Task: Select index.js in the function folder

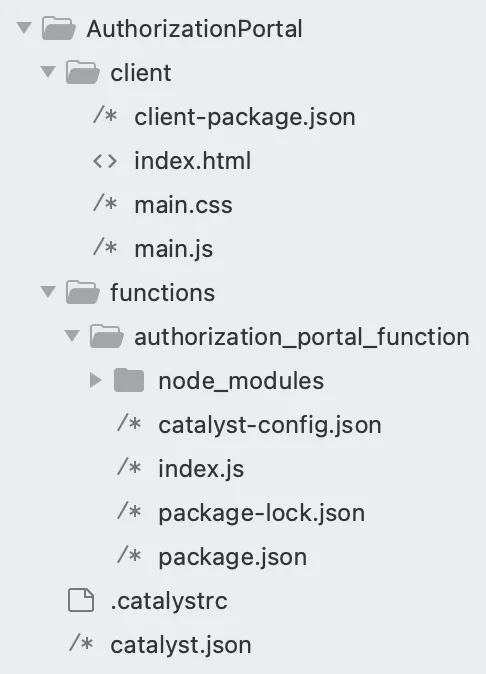Action: [201, 469]
